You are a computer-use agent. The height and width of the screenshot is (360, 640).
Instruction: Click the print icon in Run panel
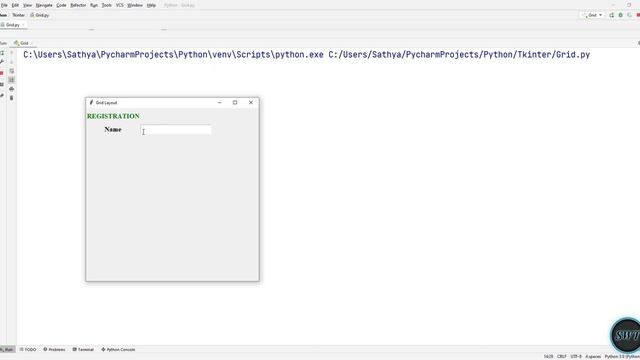pyautogui.click(x=11, y=89)
